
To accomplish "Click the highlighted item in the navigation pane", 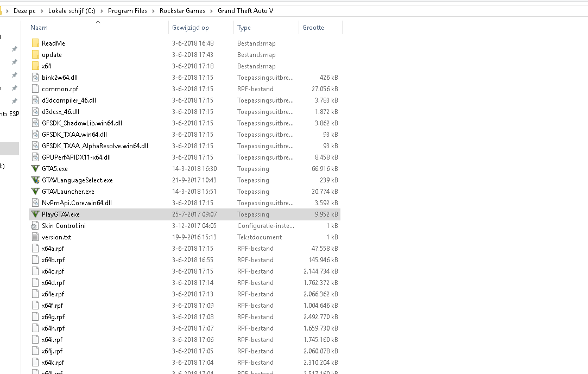I will click(x=9, y=149).
